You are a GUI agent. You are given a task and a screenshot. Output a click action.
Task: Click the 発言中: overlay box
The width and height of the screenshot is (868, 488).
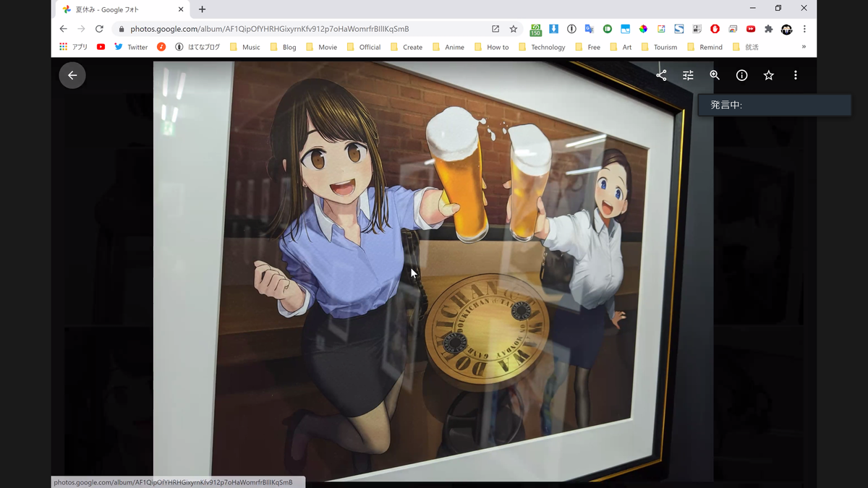coord(775,105)
